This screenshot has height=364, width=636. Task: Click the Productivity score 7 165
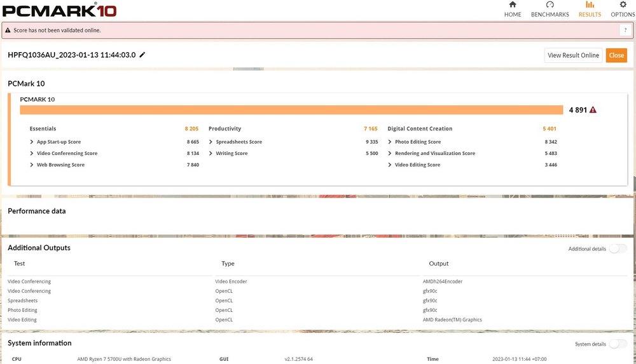(370, 128)
